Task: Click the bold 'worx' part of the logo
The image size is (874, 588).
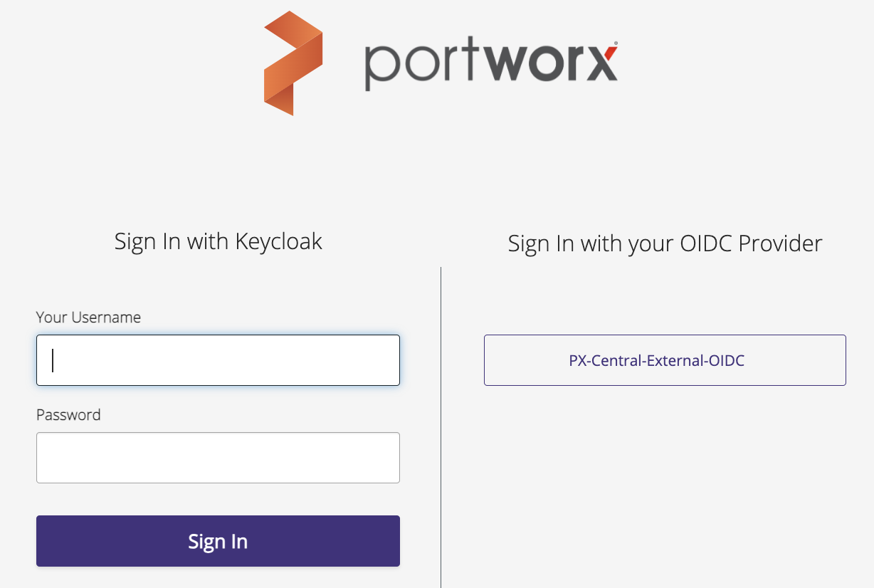Action: [553, 64]
